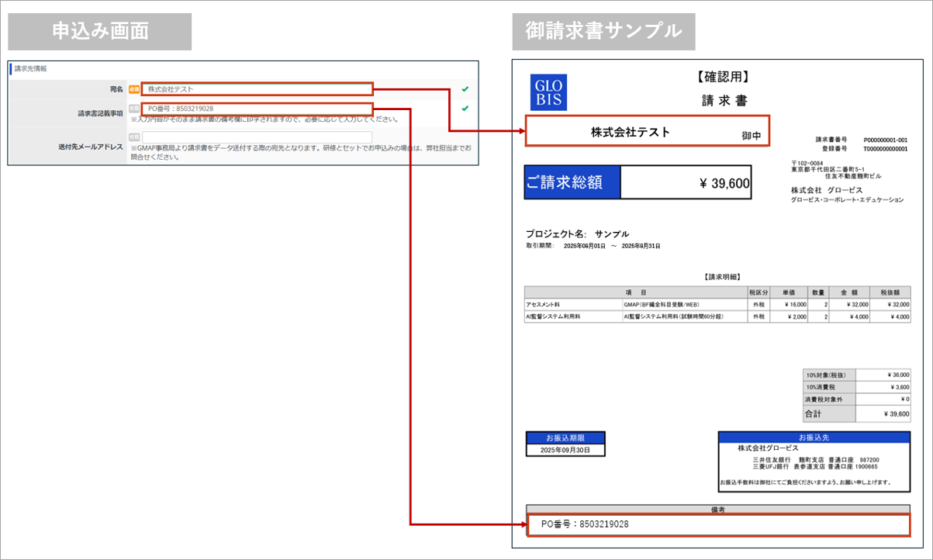Click the 任意 badge in the 送付先メールアドレス row
Image resolution: width=933 pixels, height=560 pixels.
click(133, 138)
